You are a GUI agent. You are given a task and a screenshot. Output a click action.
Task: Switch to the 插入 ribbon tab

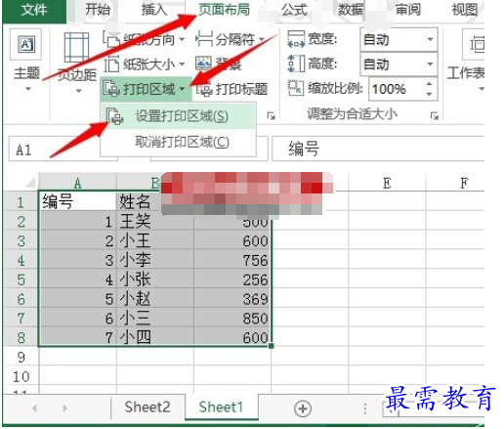point(154,10)
